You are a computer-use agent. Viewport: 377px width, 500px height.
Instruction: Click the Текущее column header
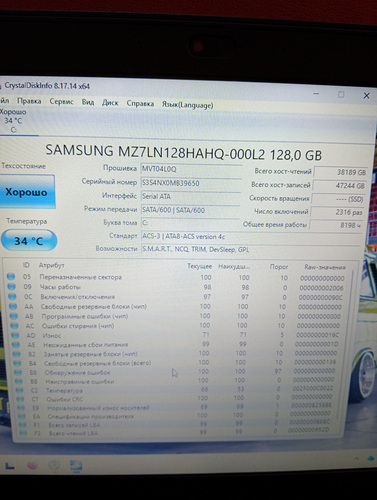point(199,266)
